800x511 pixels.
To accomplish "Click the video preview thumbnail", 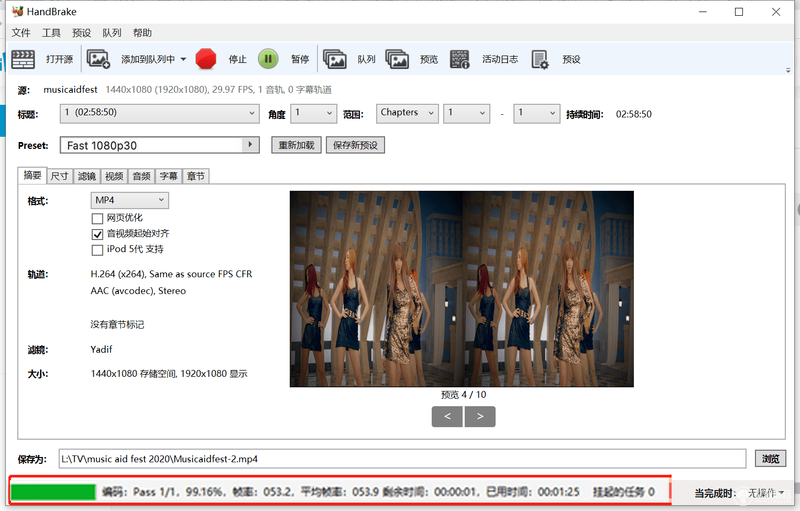I will click(462, 289).
